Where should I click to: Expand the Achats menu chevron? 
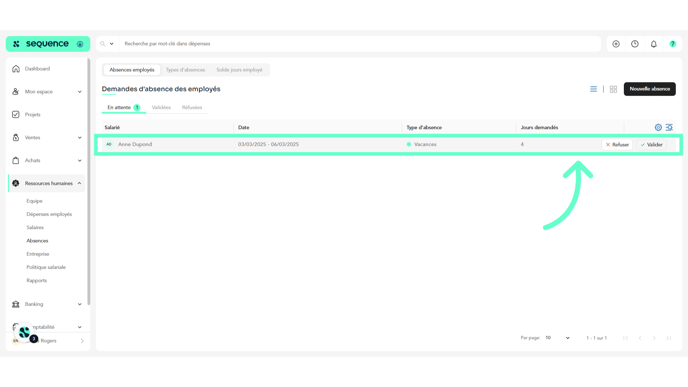pos(79,160)
